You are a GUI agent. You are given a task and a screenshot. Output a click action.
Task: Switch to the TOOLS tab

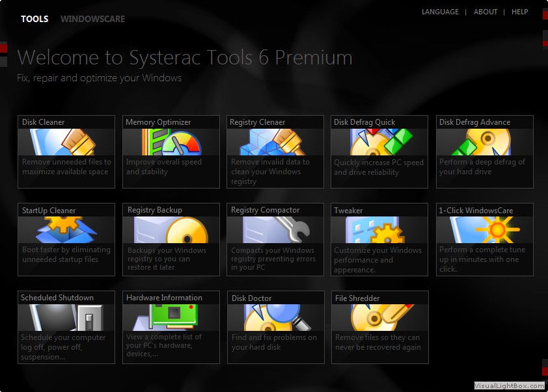(34, 19)
